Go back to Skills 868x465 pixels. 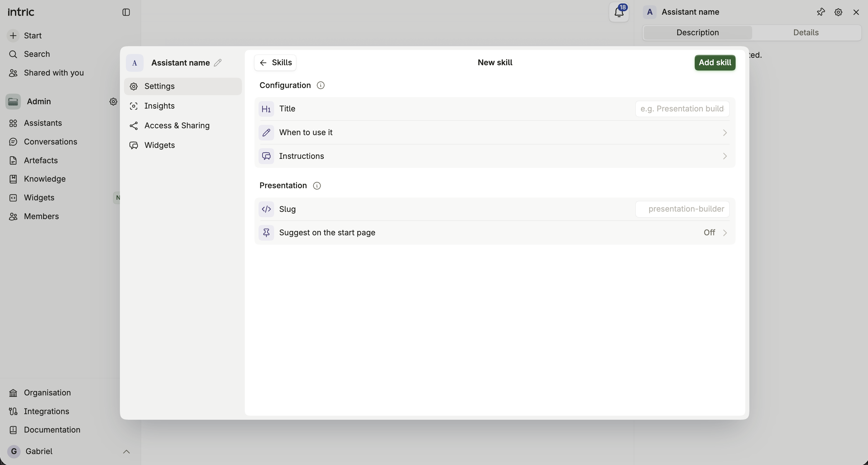[x=275, y=63]
